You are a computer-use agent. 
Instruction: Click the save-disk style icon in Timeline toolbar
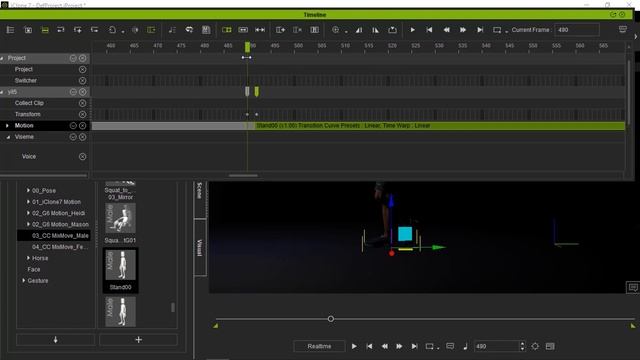[x=206, y=30]
